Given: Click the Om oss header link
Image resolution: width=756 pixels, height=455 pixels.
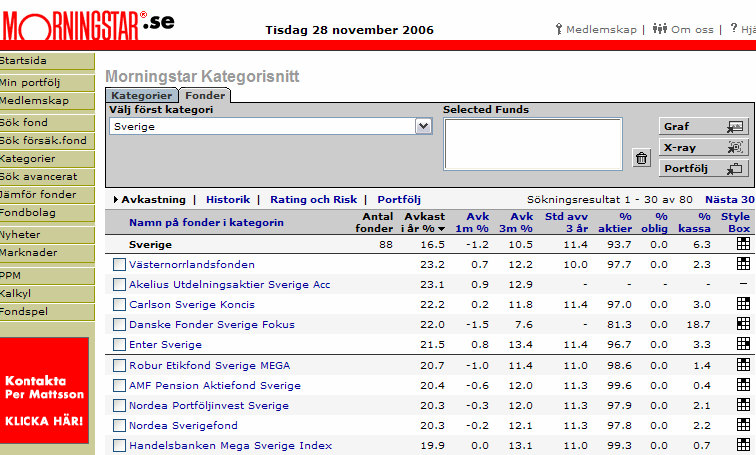Looking at the screenshot, I should click(692, 29).
